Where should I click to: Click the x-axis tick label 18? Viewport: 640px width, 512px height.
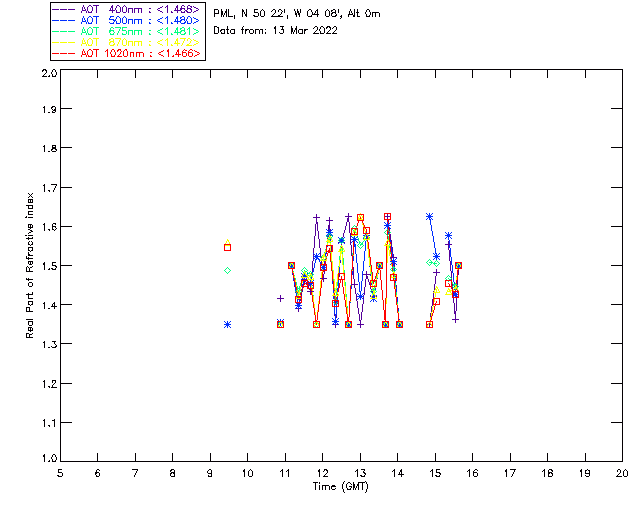coord(547,473)
